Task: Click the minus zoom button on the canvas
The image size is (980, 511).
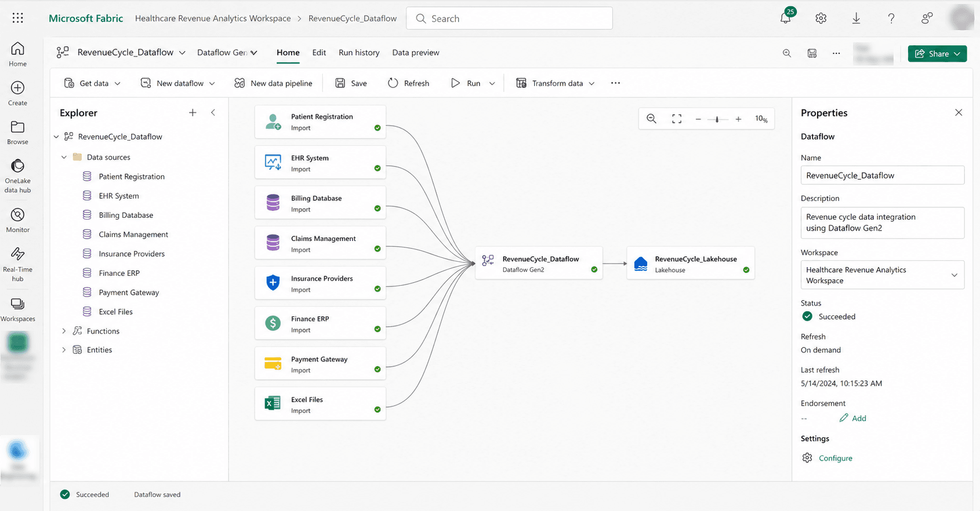Action: 698,119
